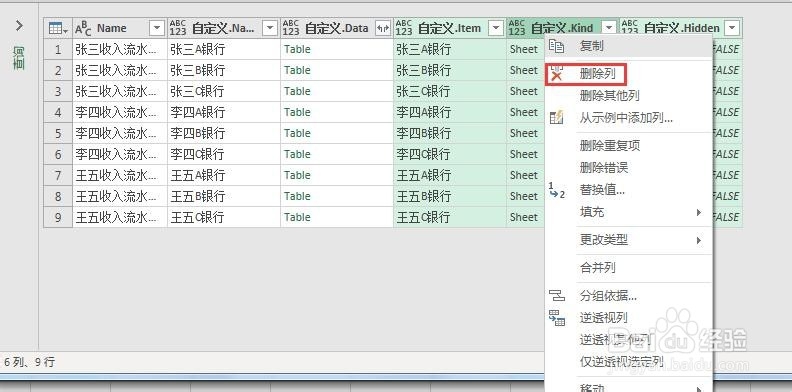Viewport: 792px width, 392px height.
Task: Click the copy icon beside 复制
Action: [x=556, y=46]
